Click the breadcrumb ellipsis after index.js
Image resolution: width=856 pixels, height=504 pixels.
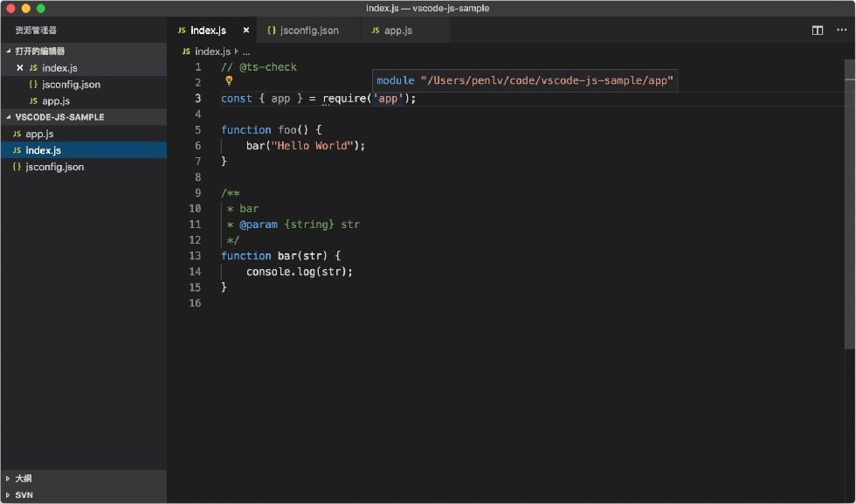(246, 52)
